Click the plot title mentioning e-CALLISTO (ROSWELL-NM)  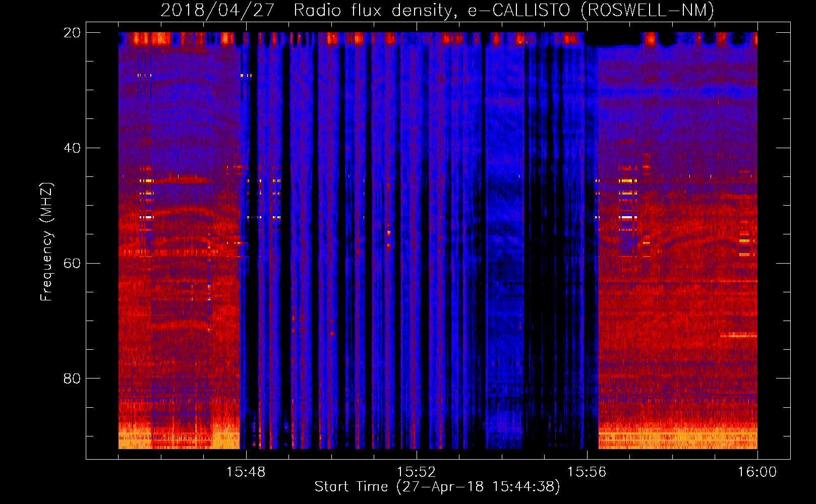[x=437, y=10]
